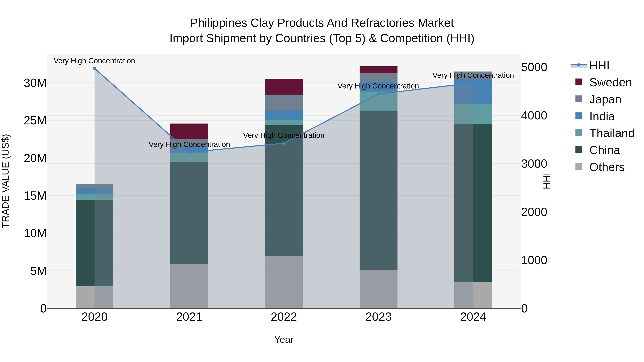Select the Others segment of 2023 bar
The width and height of the screenshot is (644, 362).
point(379,289)
